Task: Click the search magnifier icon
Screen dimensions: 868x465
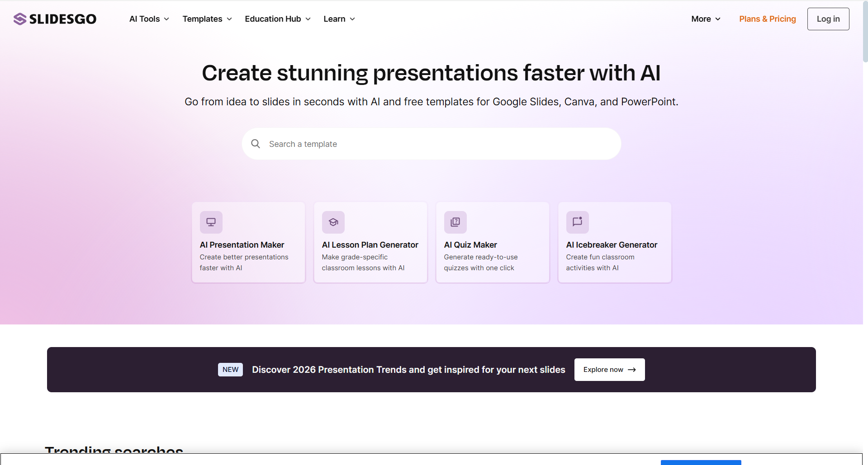Action: [256, 144]
